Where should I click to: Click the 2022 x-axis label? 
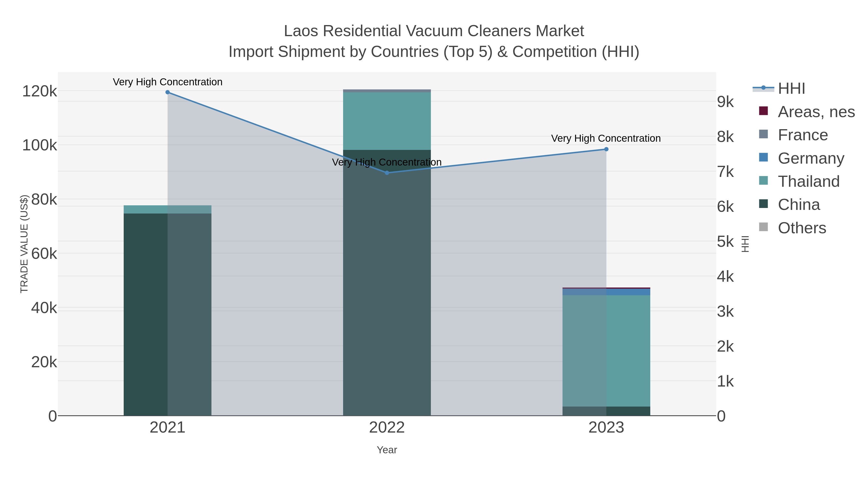pyautogui.click(x=387, y=427)
